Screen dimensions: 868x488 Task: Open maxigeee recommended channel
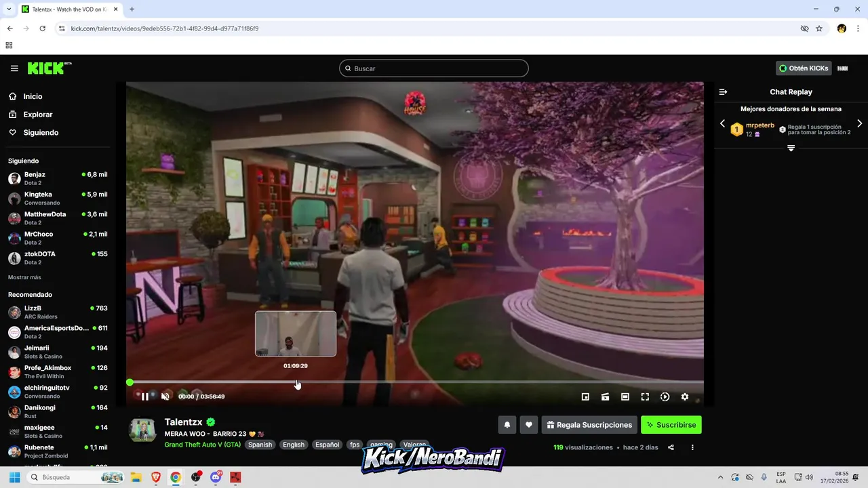click(58, 432)
